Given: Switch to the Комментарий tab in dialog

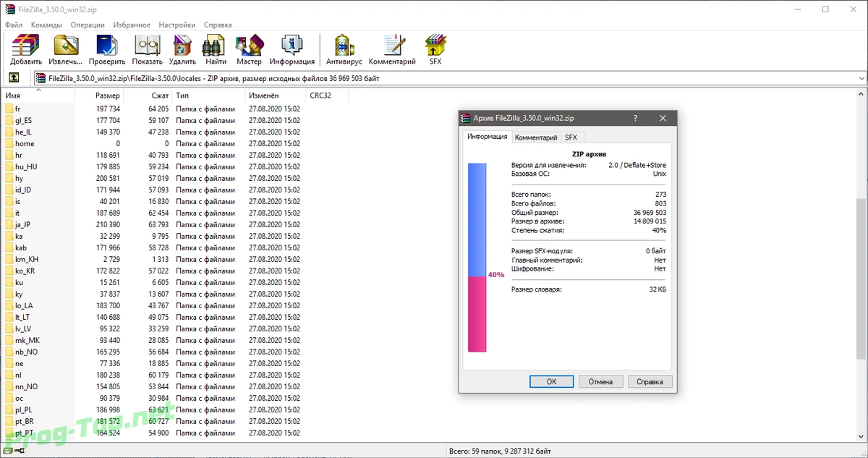Looking at the screenshot, I should 536,137.
